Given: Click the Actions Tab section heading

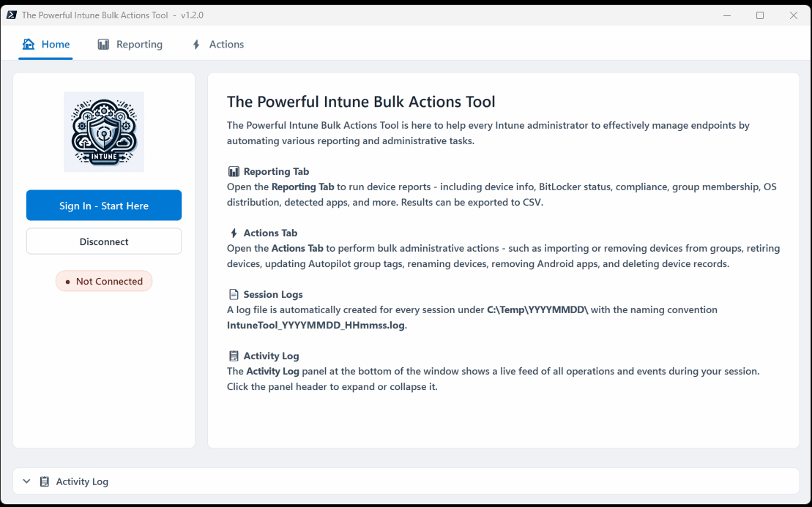Looking at the screenshot, I should pos(270,233).
